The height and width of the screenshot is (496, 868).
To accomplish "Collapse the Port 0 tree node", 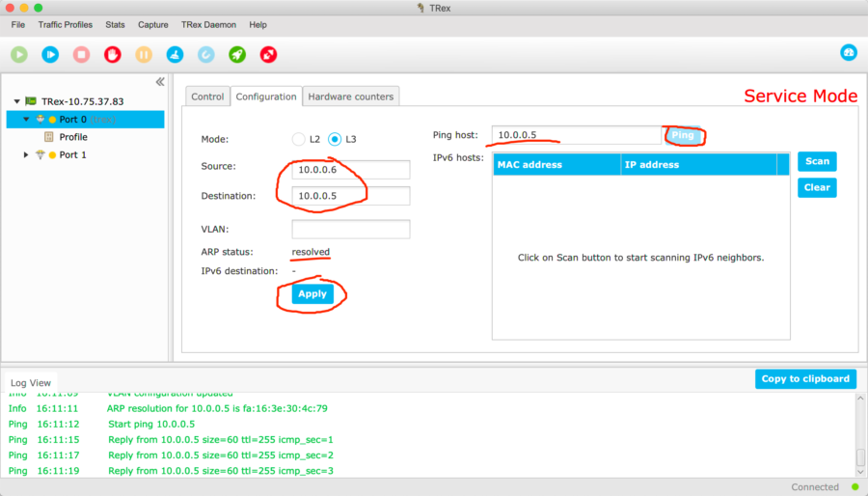I will pyautogui.click(x=26, y=119).
